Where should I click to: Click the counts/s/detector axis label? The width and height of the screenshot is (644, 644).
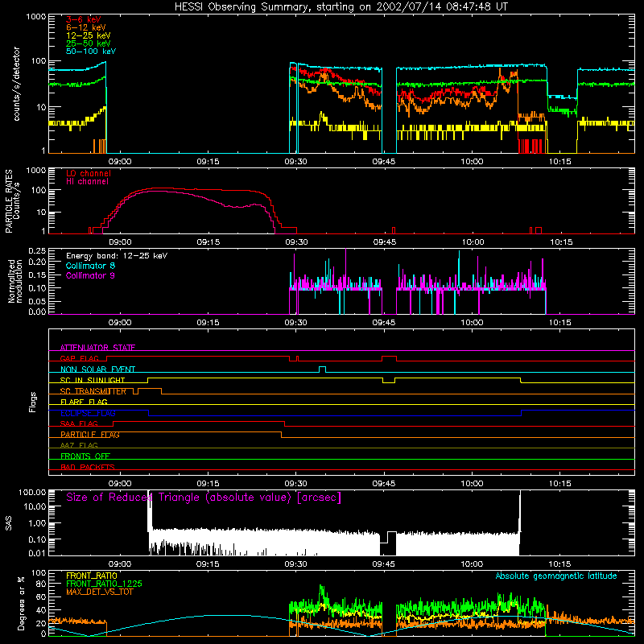click(16, 84)
